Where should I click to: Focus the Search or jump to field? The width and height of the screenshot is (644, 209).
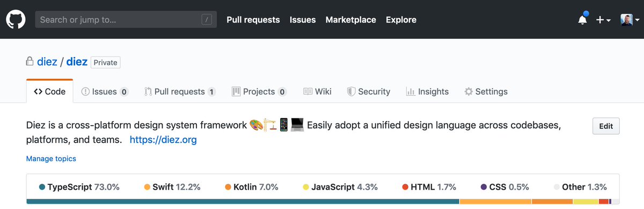click(126, 20)
